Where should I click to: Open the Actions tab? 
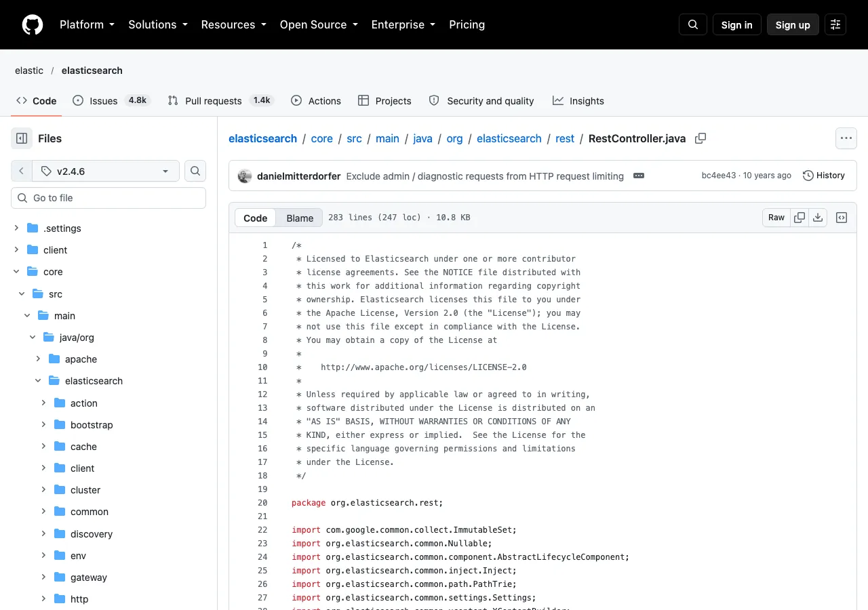tap(316, 100)
